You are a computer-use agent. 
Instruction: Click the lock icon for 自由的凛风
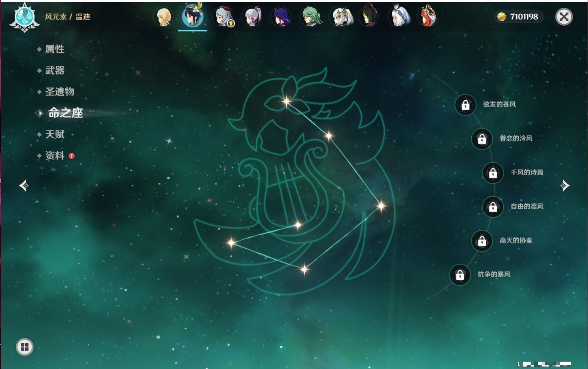point(493,207)
